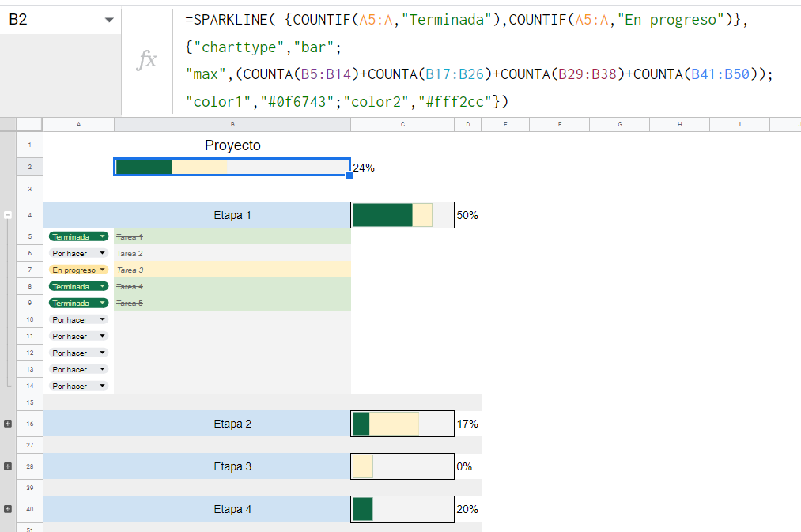Viewport: 801px width, 532px height.
Task: Select row 28 header
Action: pos(29,466)
